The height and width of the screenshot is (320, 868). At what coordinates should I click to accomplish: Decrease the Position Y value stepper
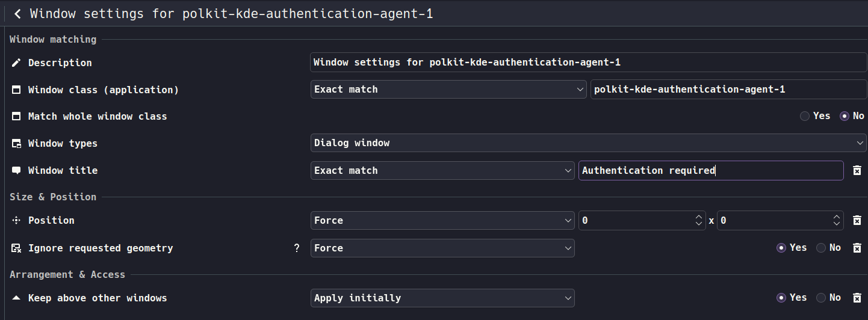click(x=837, y=224)
